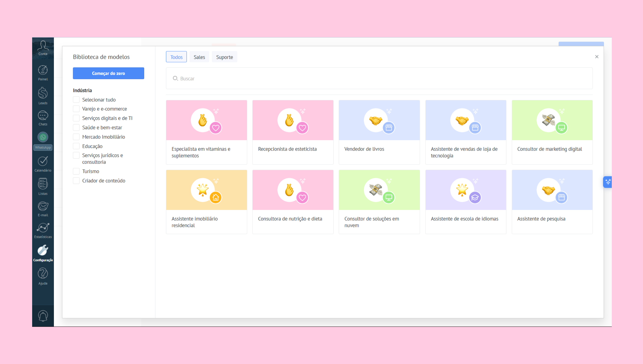Open Consultor de soluções em nuvem template
The width and height of the screenshot is (643, 364).
379,202
